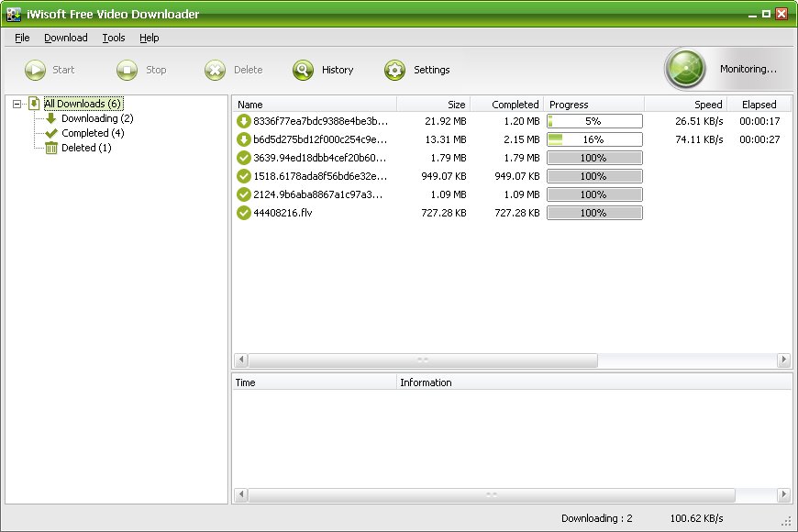Click download list horizontal scrollbar thumb
The image size is (798, 532).
(423, 360)
